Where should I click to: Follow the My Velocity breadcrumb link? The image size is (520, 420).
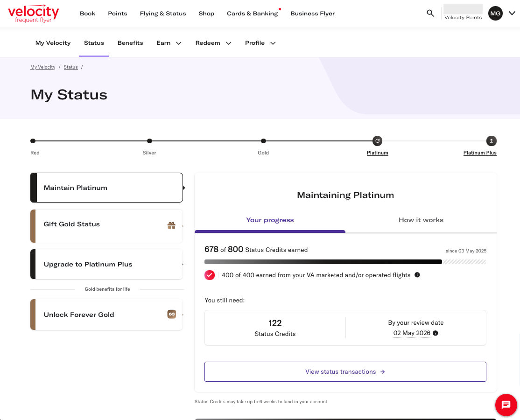(43, 67)
